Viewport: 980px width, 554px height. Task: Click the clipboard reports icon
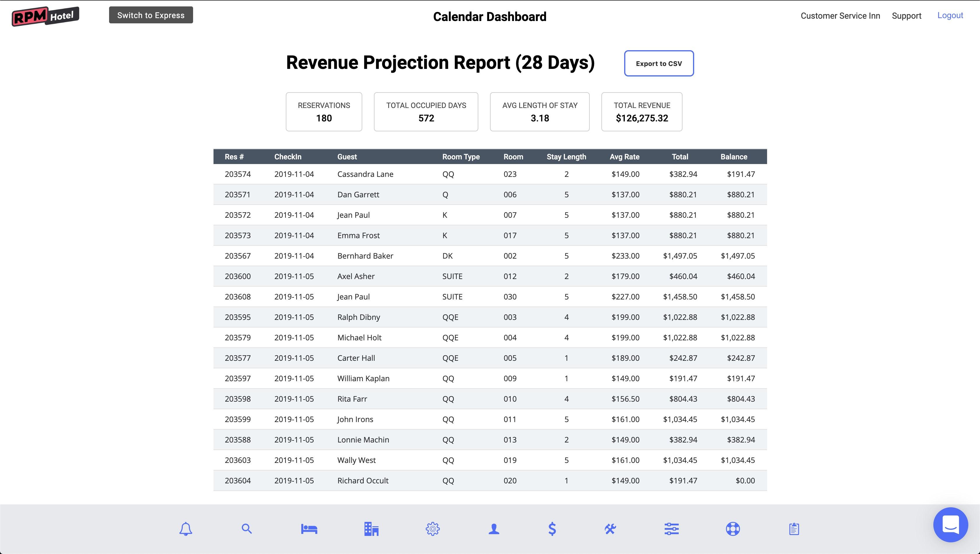pyautogui.click(x=794, y=529)
